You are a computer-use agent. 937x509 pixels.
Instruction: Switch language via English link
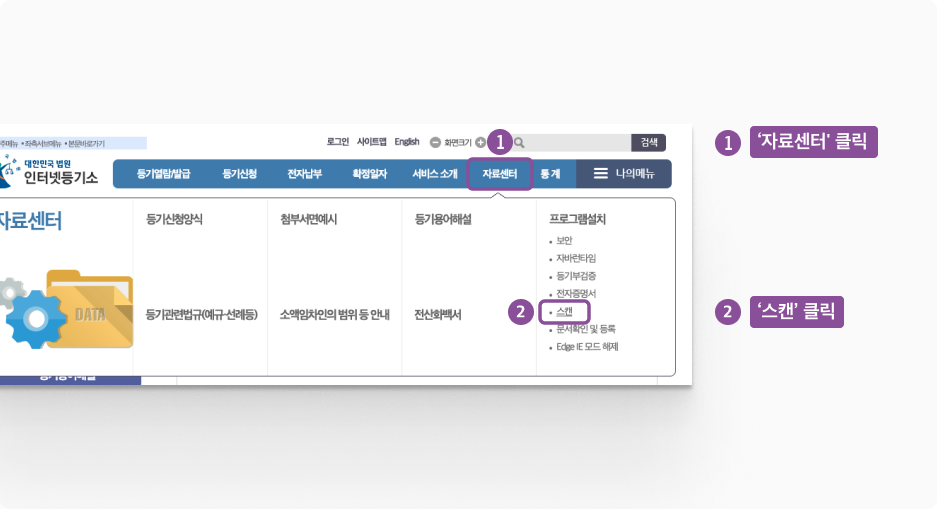tap(407, 142)
